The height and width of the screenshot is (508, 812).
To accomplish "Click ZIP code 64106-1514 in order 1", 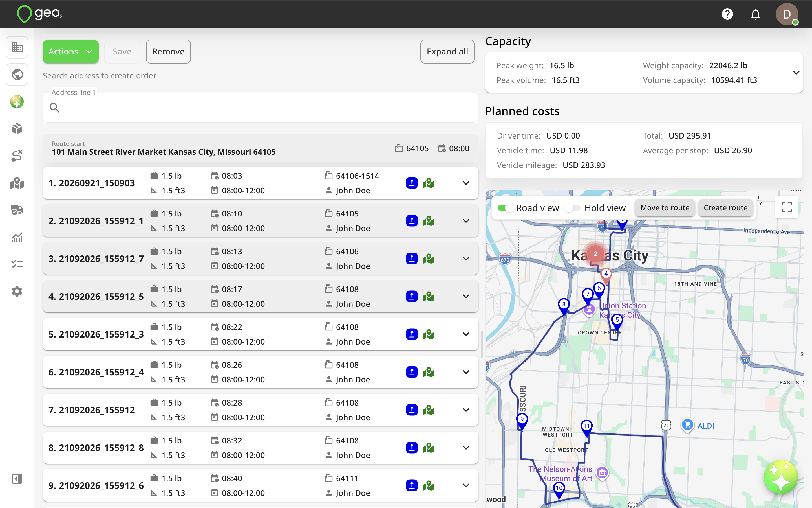I will pyautogui.click(x=357, y=176).
